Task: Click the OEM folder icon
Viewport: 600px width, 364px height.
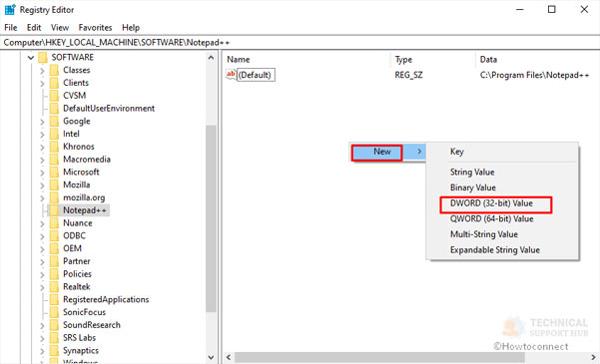Action: pyautogui.click(x=54, y=248)
